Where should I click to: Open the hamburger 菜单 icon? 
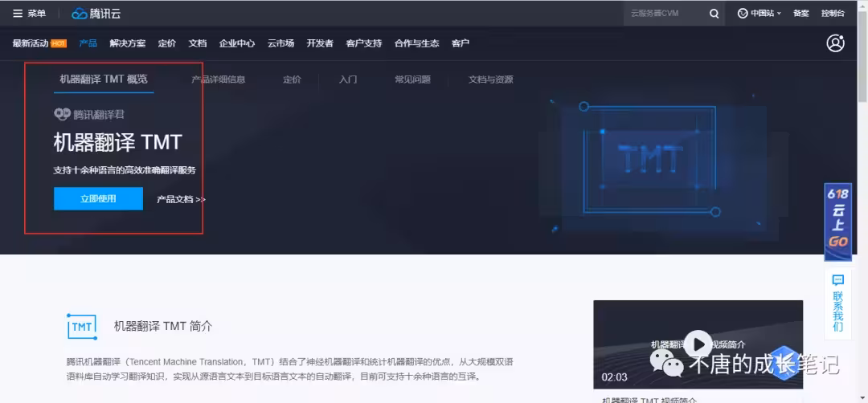[18, 14]
